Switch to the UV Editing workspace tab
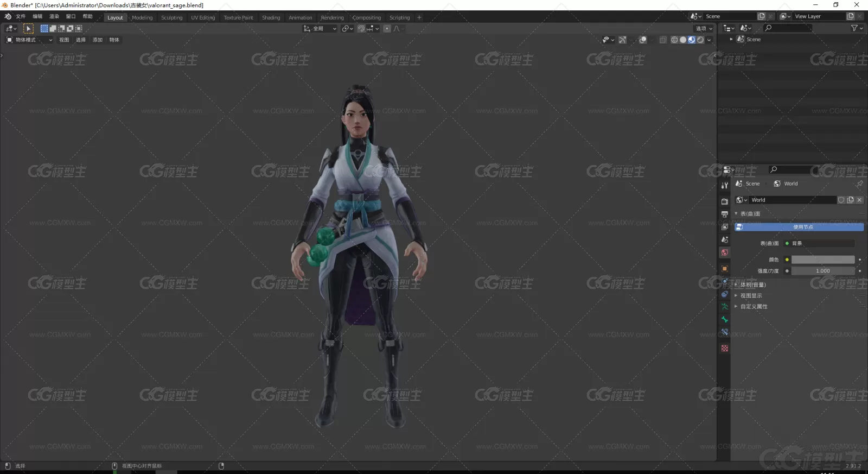This screenshot has height=474, width=868. coord(203,18)
